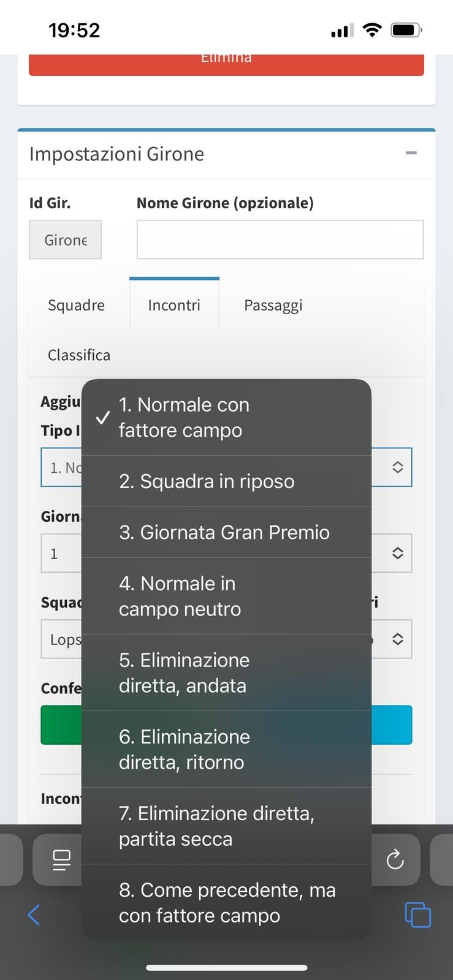The height and width of the screenshot is (980, 453).
Task: Open the Safari tabs overview icon
Action: pyautogui.click(x=417, y=915)
